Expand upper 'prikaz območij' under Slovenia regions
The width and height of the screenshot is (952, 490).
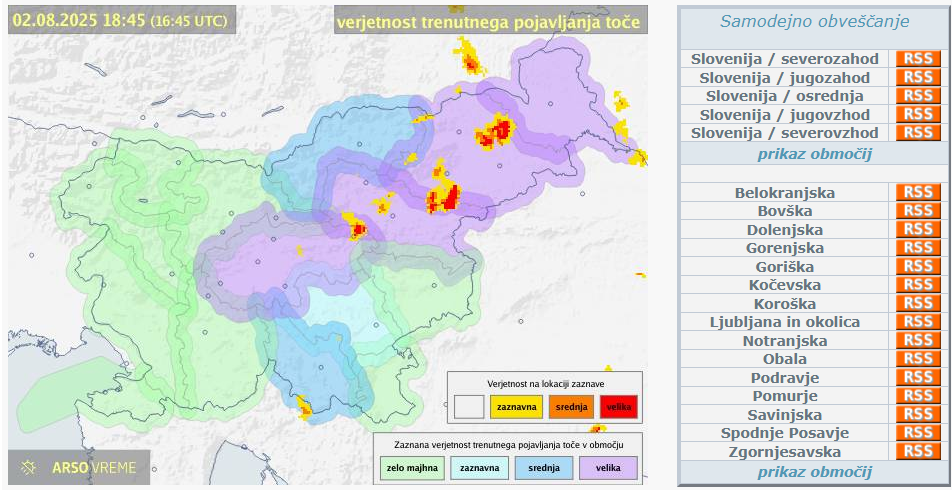814,154
